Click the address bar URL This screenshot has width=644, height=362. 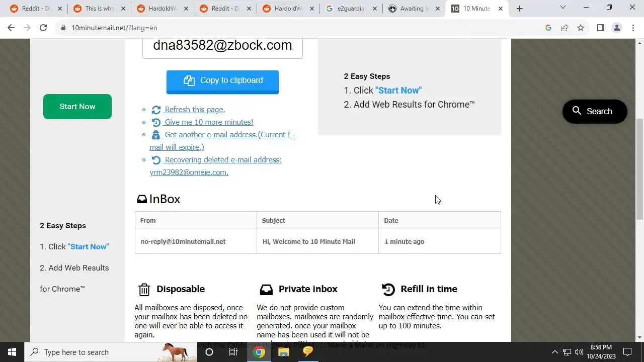pos(114,28)
